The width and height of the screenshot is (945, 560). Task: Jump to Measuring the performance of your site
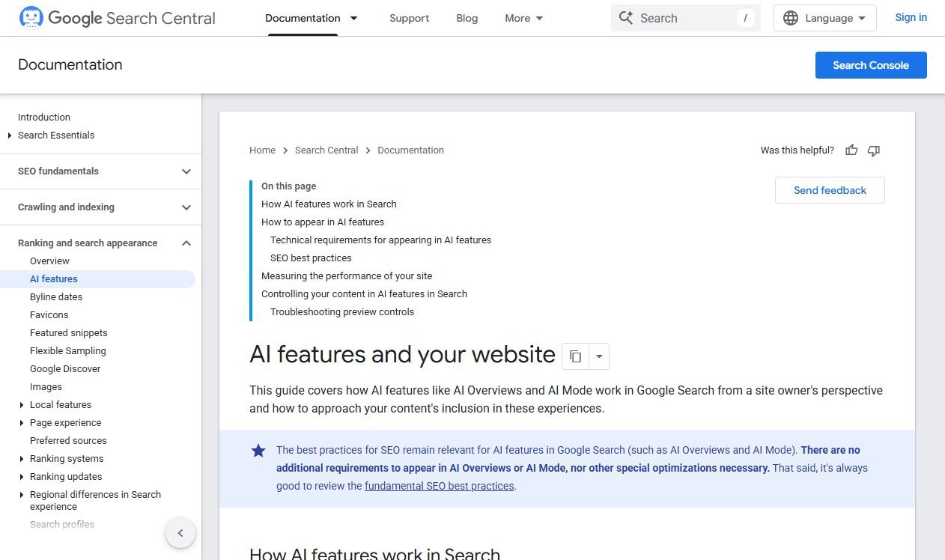click(x=347, y=276)
